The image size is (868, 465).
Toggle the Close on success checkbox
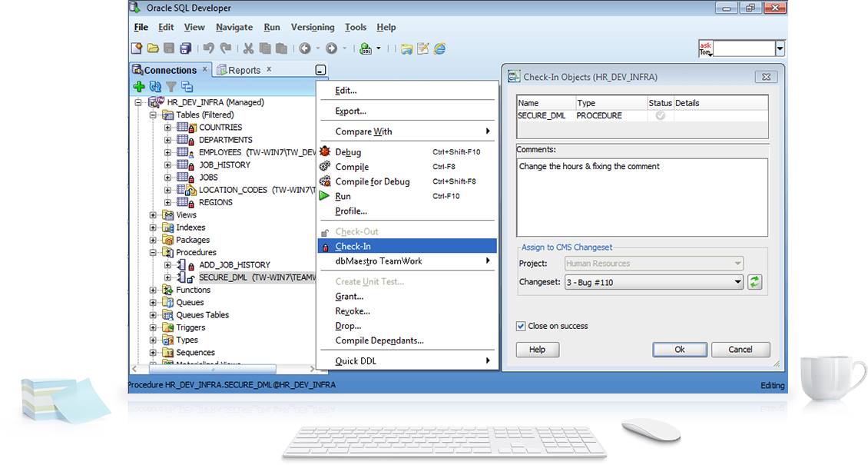tap(521, 326)
